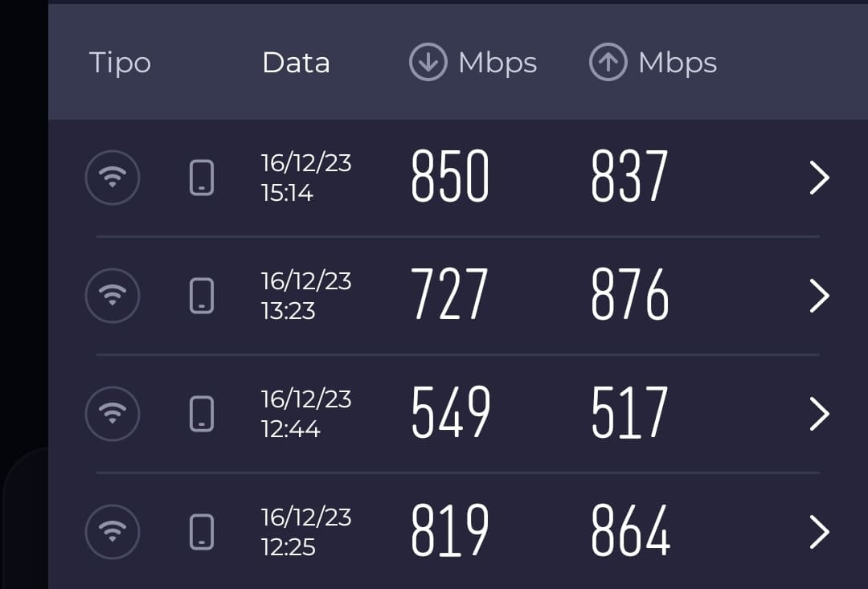Open the chevron for the 549 Mbps result
The width and height of the screenshot is (868, 589).
819,414
